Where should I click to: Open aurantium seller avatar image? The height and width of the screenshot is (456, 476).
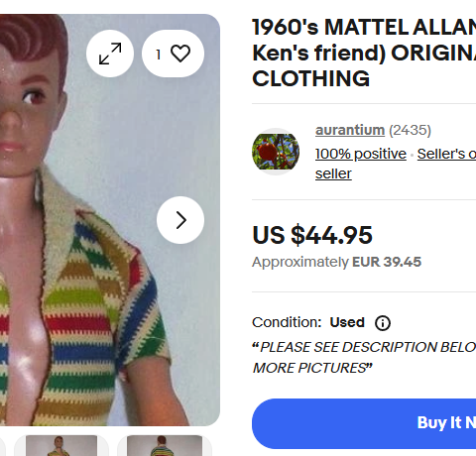[x=276, y=152]
